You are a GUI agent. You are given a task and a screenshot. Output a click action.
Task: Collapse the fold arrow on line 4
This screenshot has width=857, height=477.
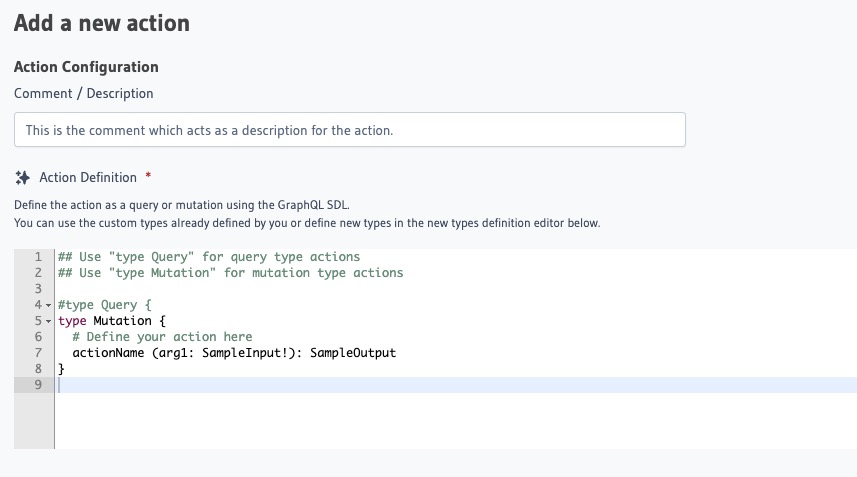pos(48,305)
